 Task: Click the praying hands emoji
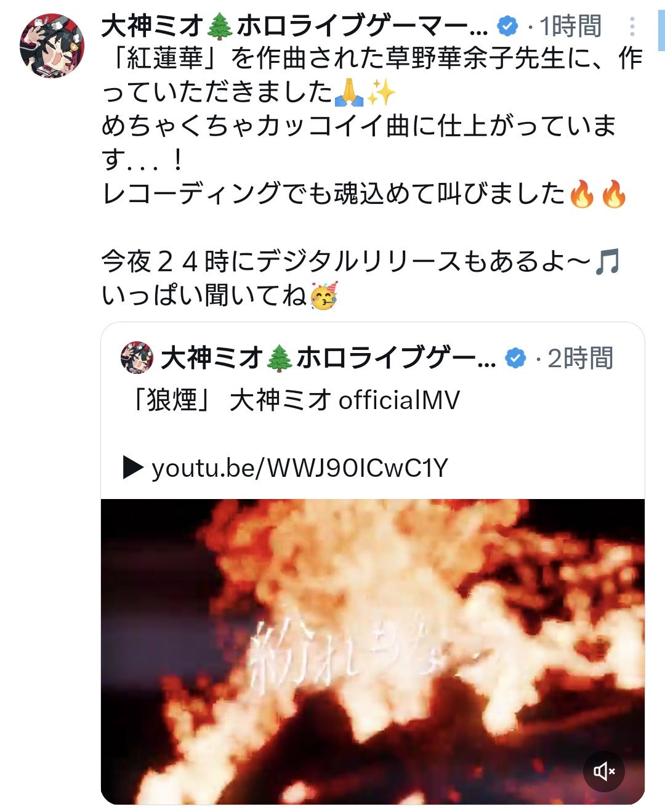tap(349, 92)
